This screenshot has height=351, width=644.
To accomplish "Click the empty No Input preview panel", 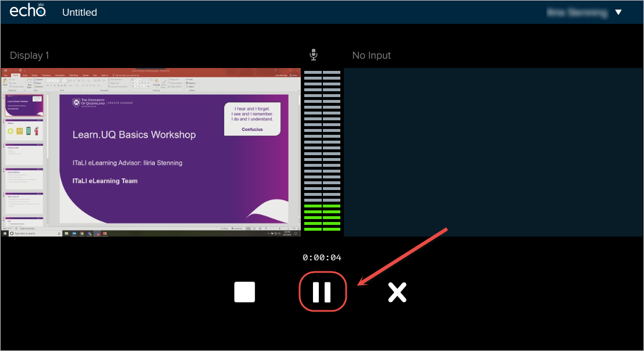I will 493,152.
